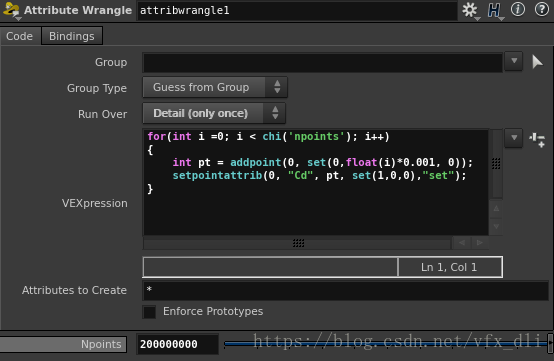Viewport: 554px width, 361px height.
Task: Click the horizontal scroll left arrow
Action: (x=462, y=243)
